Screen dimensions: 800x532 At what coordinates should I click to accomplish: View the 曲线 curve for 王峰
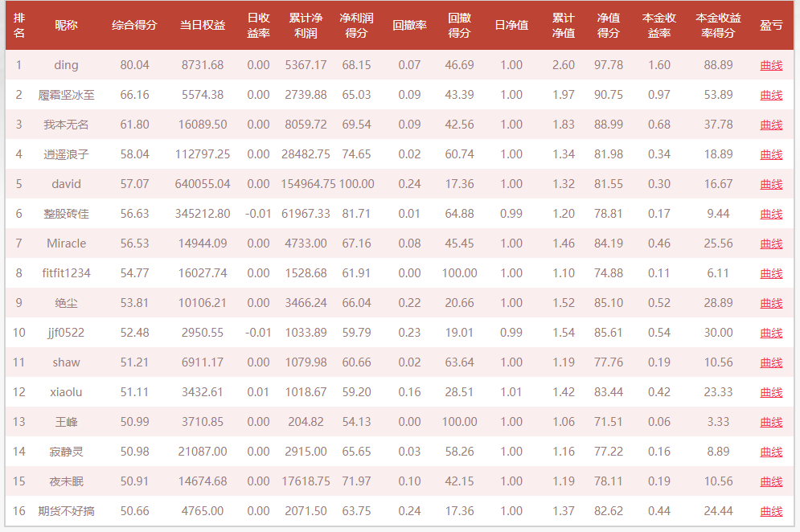click(x=771, y=422)
